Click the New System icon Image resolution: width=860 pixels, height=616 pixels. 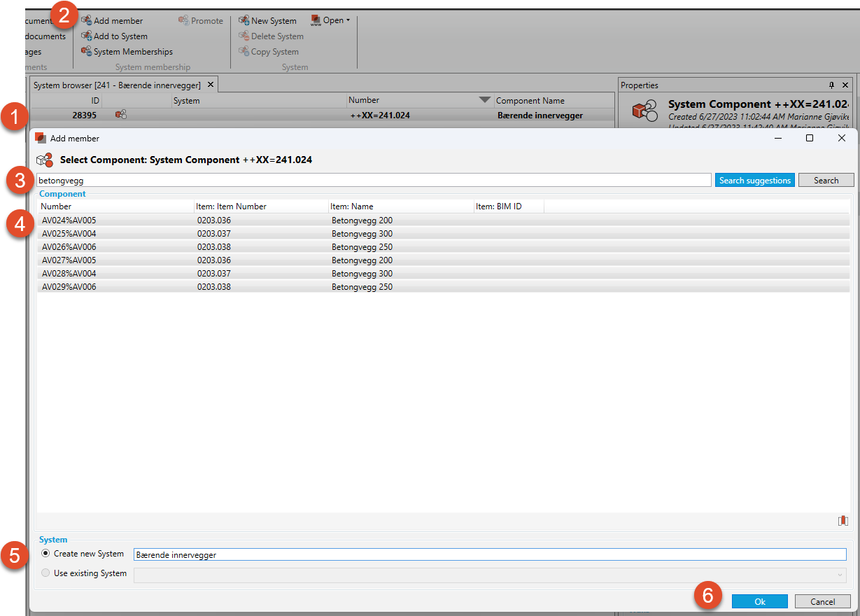pyautogui.click(x=244, y=21)
